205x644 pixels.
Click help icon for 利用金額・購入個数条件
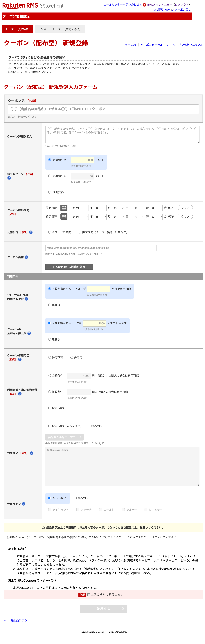(20, 394)
